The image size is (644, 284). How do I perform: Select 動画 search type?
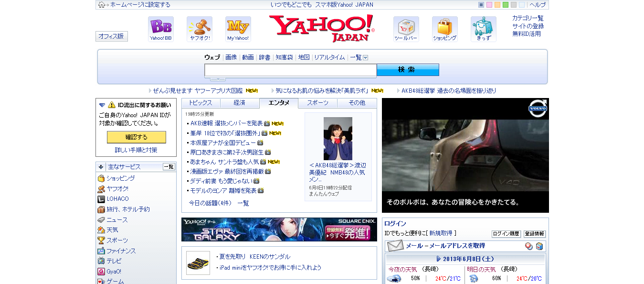pos(248,57)
